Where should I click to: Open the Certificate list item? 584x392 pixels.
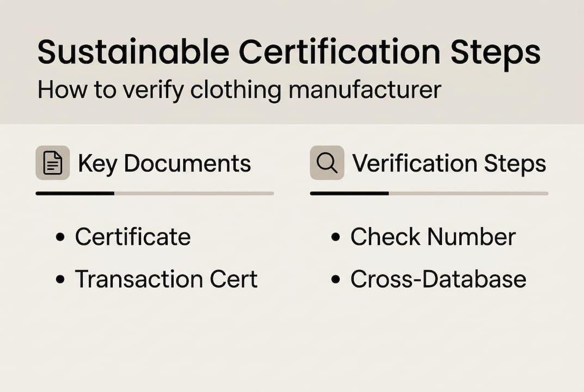133,237
